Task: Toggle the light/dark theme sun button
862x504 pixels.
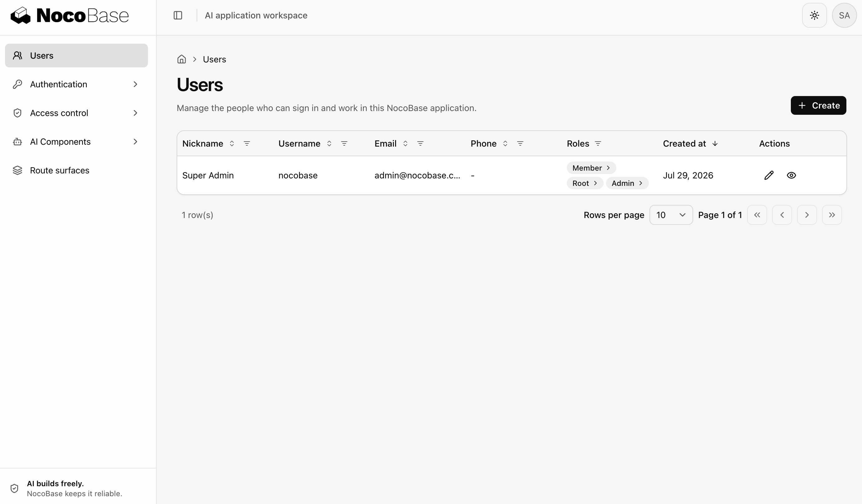Action: pyautogui.click(x=815, y=15)
